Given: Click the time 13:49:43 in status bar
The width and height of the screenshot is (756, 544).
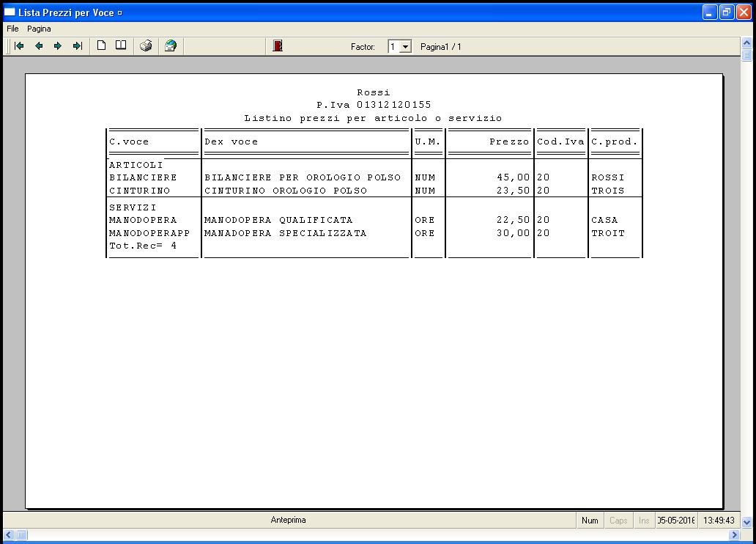Looking at the screenshot, I should [719, 521].
